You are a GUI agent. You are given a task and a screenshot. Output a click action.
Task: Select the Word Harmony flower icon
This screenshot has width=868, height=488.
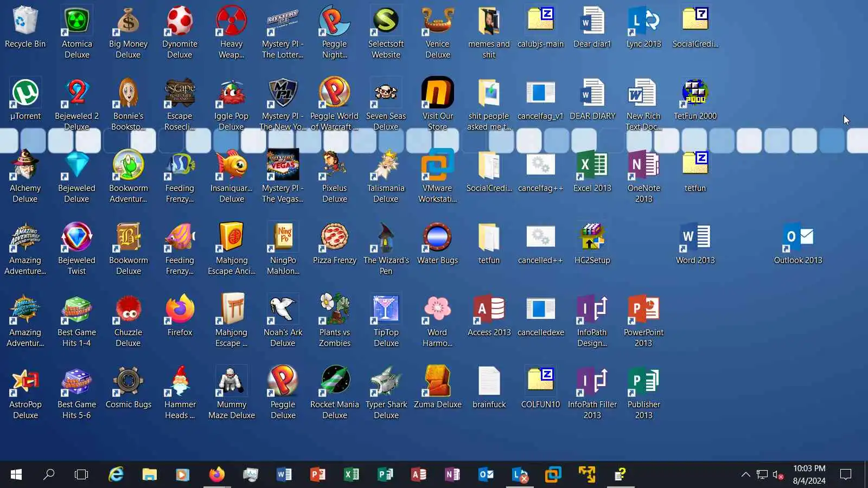(438, 320)
